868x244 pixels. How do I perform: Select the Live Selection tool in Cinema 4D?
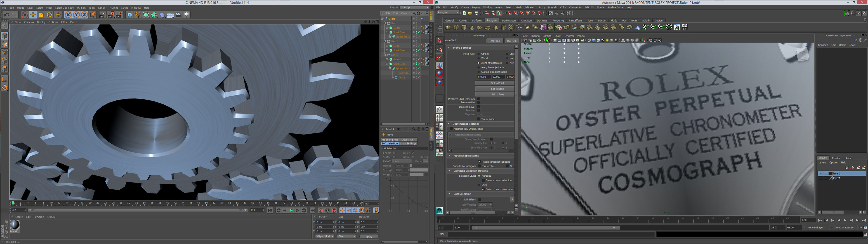pyautogui.click(x=25, y=15)
